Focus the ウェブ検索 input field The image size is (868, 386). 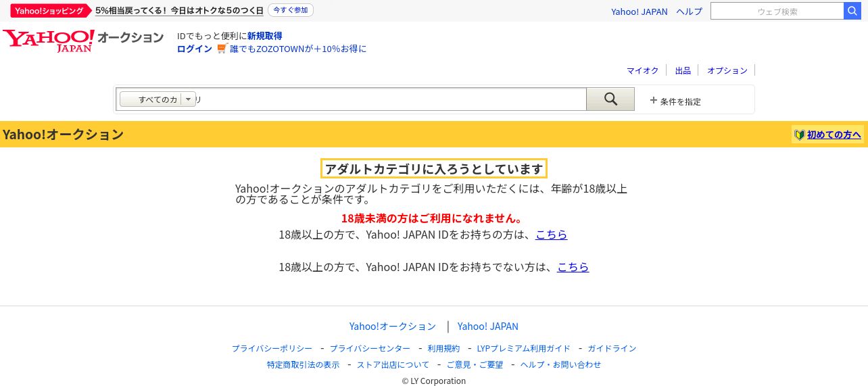pyautogui.click(x=777, y=11)
